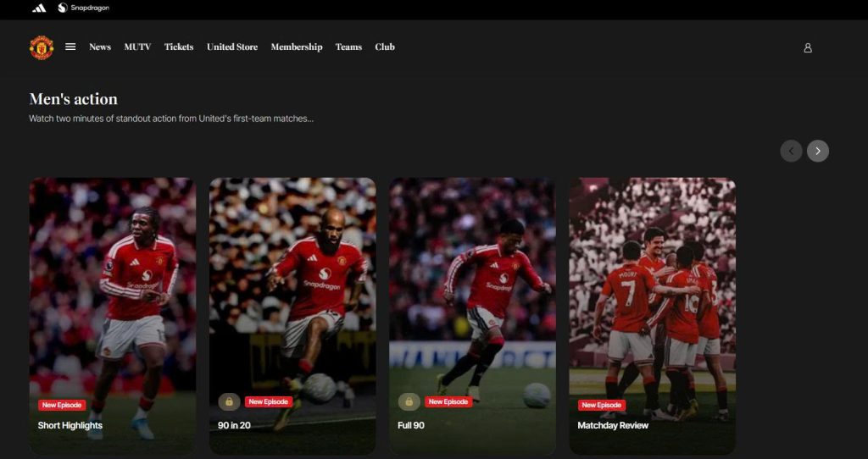This screenshot has width=868, height=459.
Task: Open the Teams menu item
Action: (x=348, y=47)
